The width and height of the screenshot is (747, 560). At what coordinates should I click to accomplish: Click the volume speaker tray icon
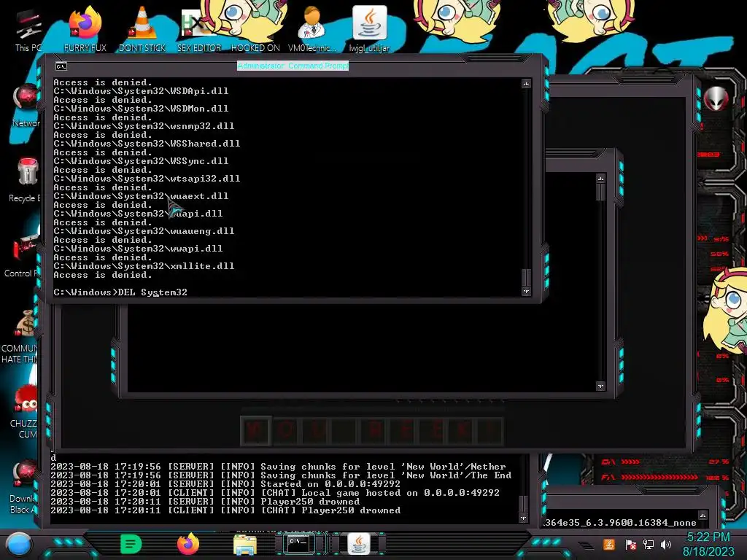point(666,544)
